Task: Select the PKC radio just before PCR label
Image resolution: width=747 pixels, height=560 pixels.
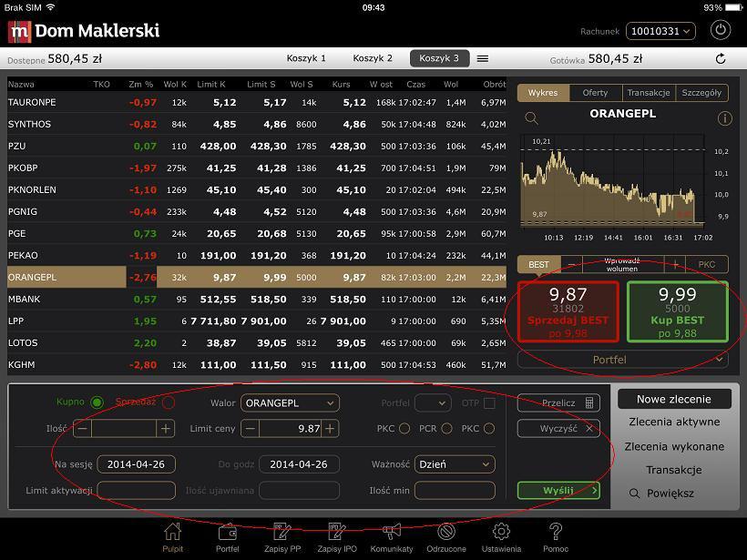Action: click(x=404, y=429)
